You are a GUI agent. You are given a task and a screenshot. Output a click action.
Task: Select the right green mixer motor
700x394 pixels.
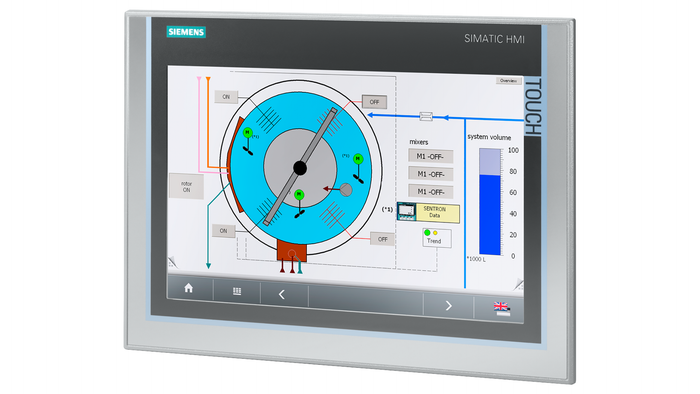click(358, 159)
